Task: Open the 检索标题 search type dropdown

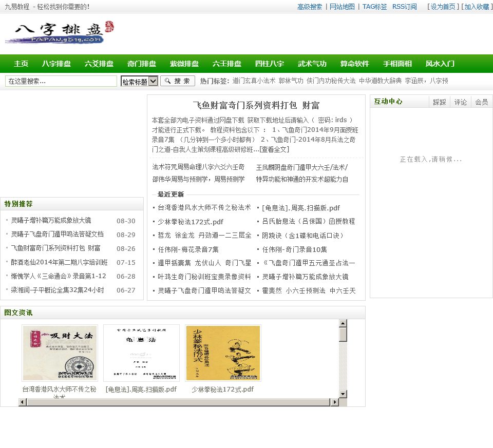Action: (139, 82)
